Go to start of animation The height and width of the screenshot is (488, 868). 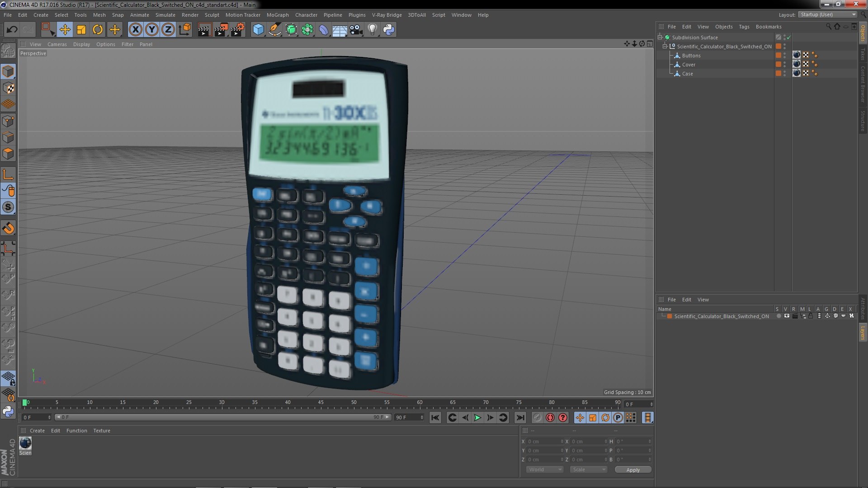point(435,418)
